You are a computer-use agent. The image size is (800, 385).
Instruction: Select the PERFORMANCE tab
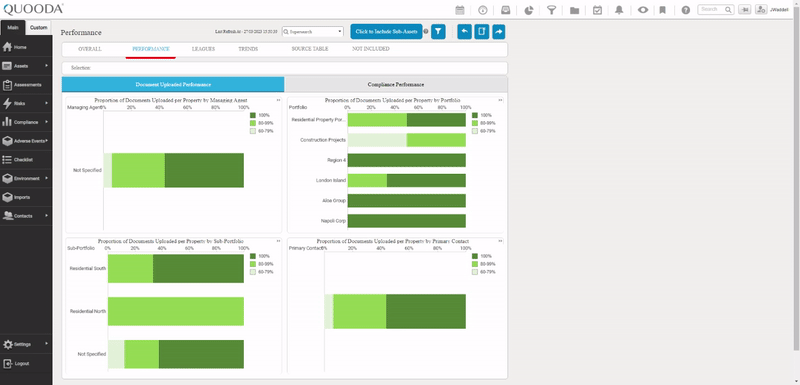(x=151, y=49)
